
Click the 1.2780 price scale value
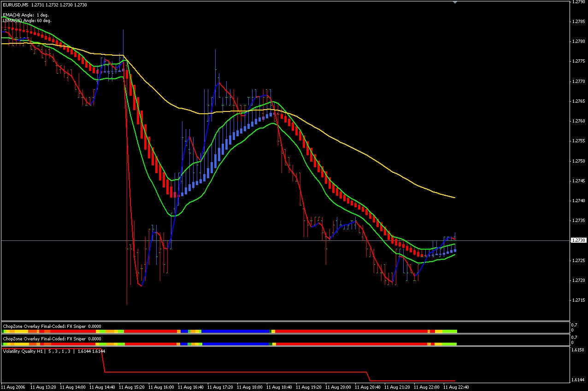pos(579,41)
